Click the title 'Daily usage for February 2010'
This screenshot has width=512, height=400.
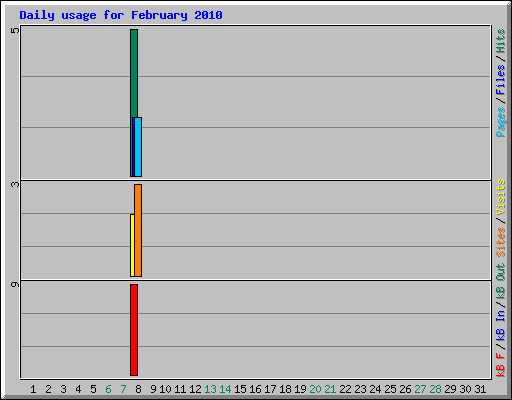pyautogui.click(x=121, y=15)
